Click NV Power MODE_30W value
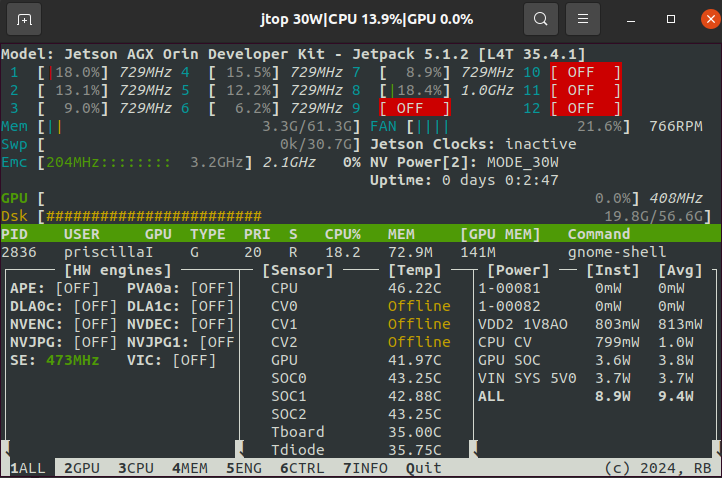 click(x=523, y=162)
